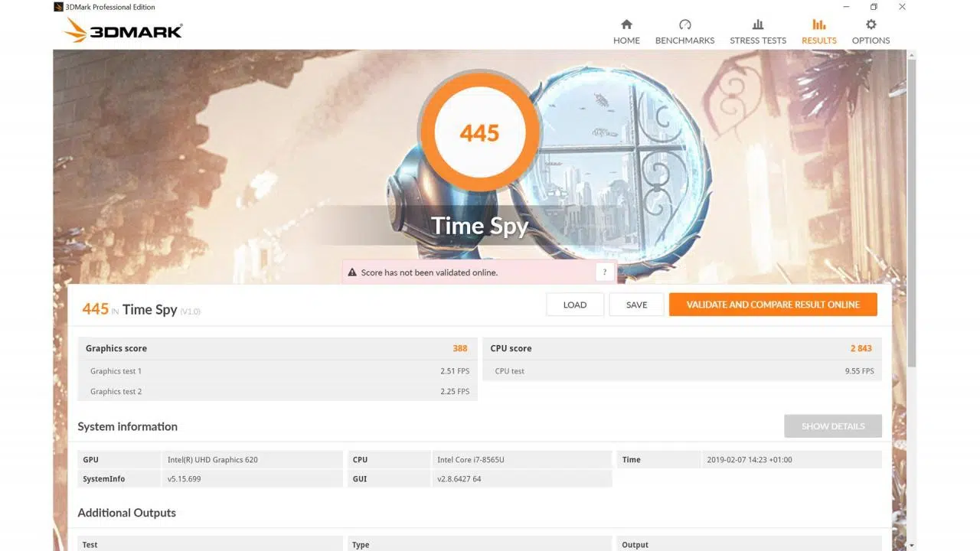Screen dimensions: 980x551
Task: Click the CPU score label
Action: [x=511, y=348]
